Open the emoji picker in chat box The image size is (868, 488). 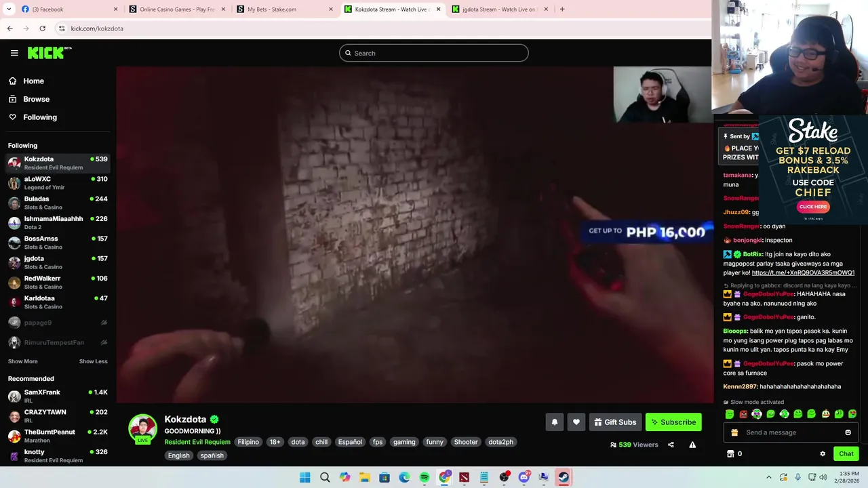tap(848, 432)
